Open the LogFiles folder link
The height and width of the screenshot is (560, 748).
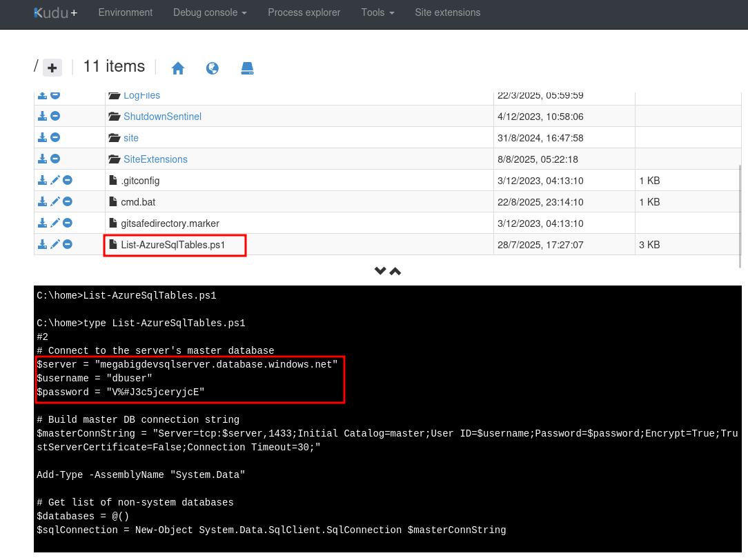pos(141,95)
